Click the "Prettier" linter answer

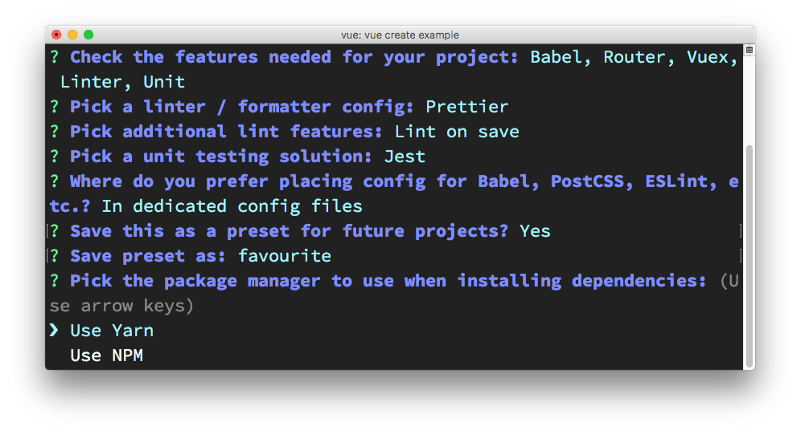(x=467, y=106)
